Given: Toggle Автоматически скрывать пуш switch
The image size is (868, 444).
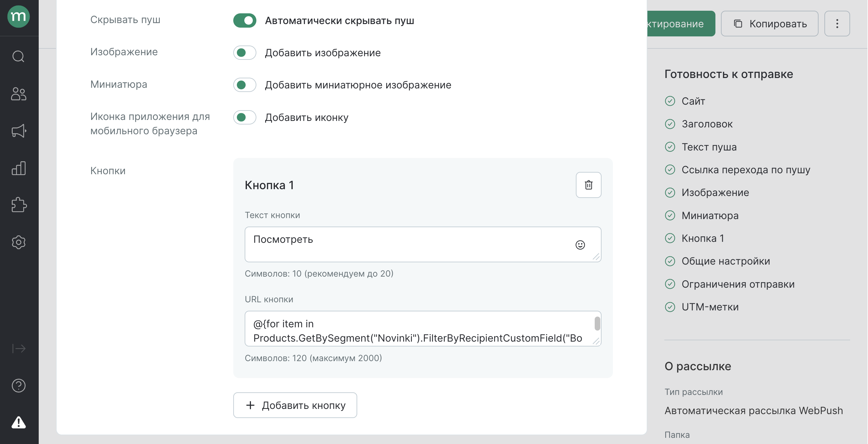Looking at the screenshot, I should 245,20.
